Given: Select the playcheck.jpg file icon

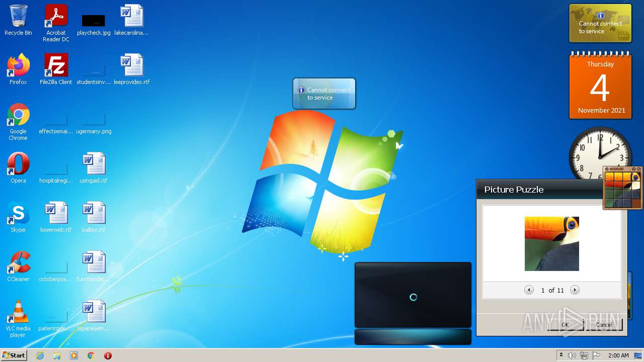Looking at the screenshot, I should 94,23.
